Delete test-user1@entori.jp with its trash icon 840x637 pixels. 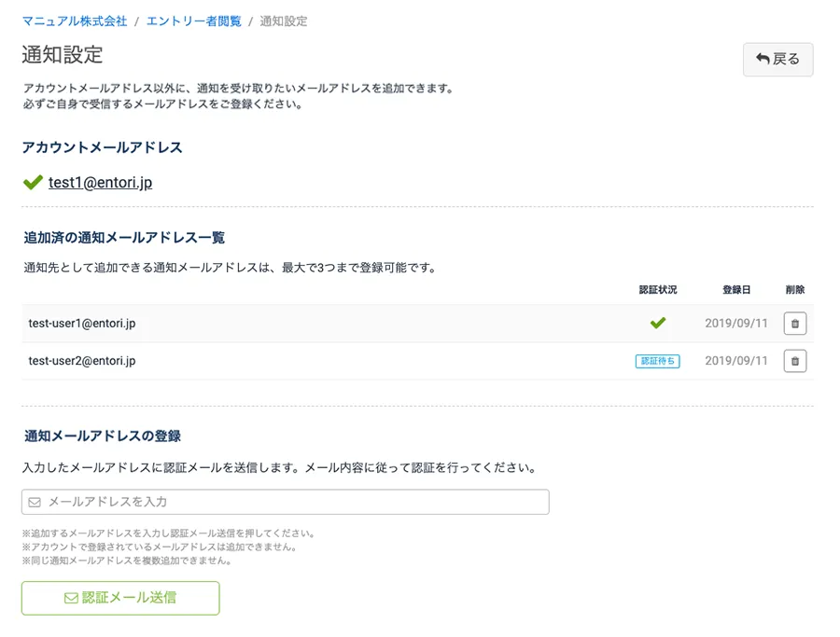[x=794, y=324]
